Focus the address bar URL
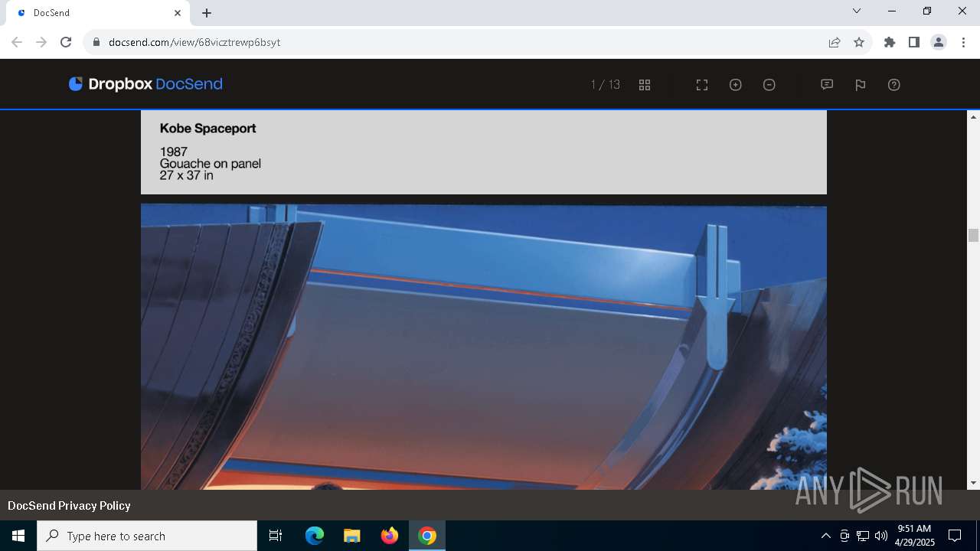Image resolution: width=980 pixels, height=551 pixels. pos(194,42)
